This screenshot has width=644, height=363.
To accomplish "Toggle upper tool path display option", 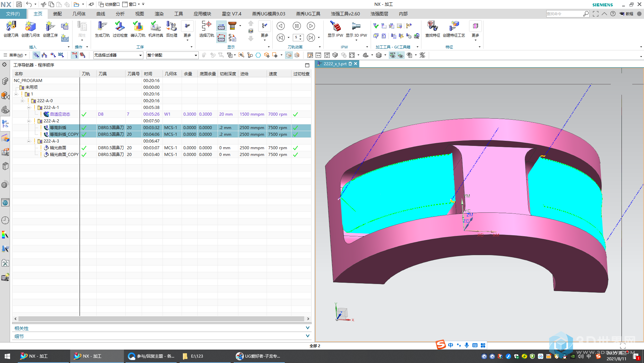I will coord(221,27).
